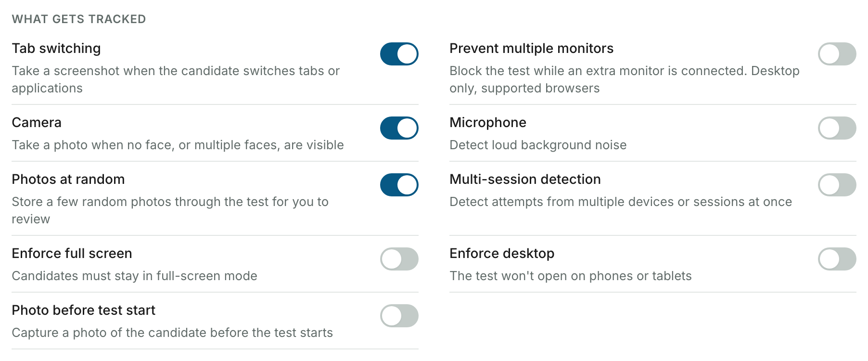Click the What Gets Tracked section header
Screen dimensions: 868x361
79,19
